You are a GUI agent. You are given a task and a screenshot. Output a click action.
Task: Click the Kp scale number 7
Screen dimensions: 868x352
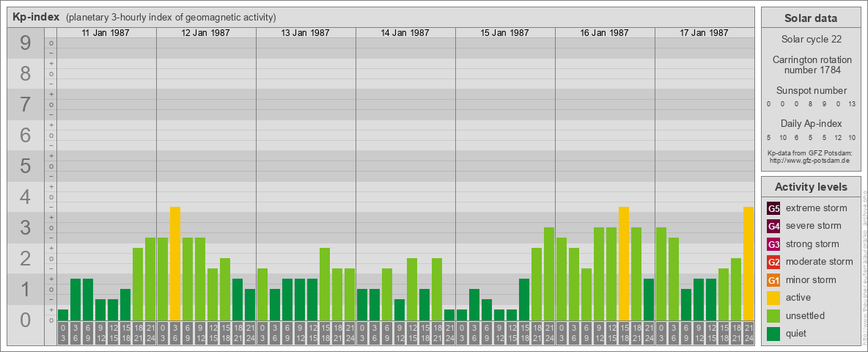pos(25,105)
